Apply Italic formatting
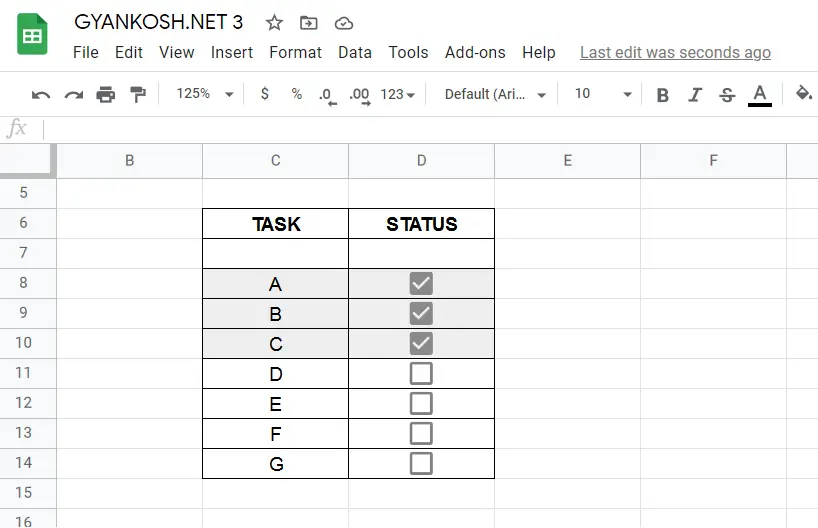The height and width of the screenshot is (528, 818). pos(695,95)
